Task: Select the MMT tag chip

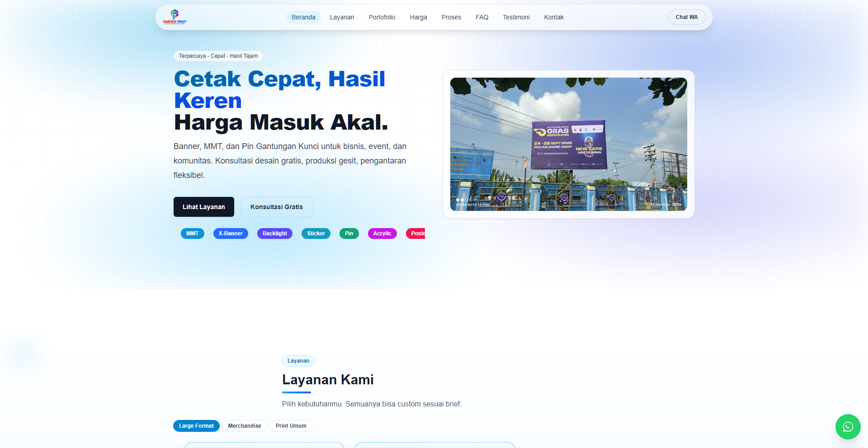Action: (x=193, y=233)
